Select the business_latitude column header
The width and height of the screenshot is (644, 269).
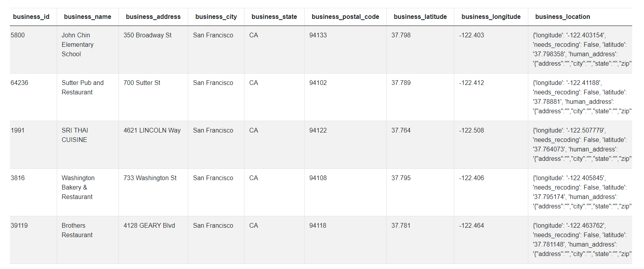pos(420,17)
